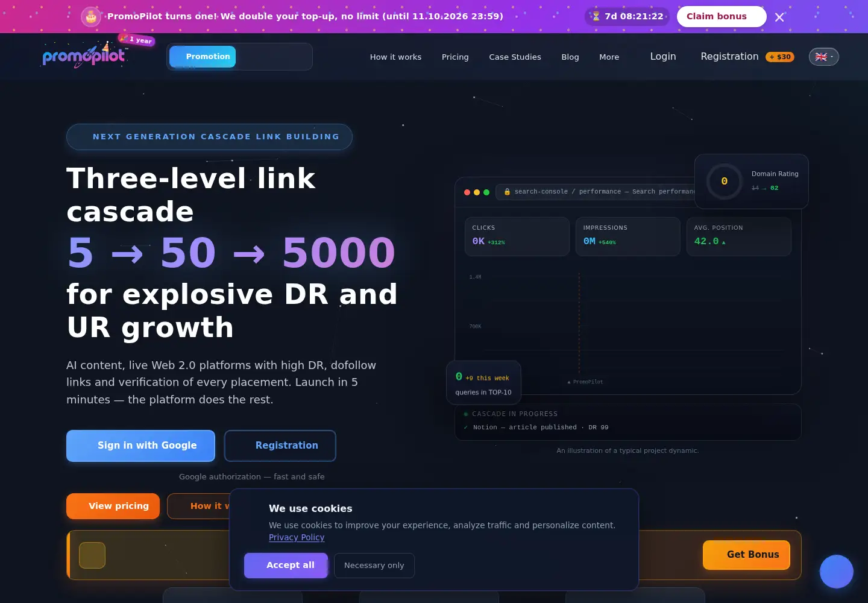Click the Domain Rating circular gauge
This screenshot has height=603, width=868.
coord(724,181)
